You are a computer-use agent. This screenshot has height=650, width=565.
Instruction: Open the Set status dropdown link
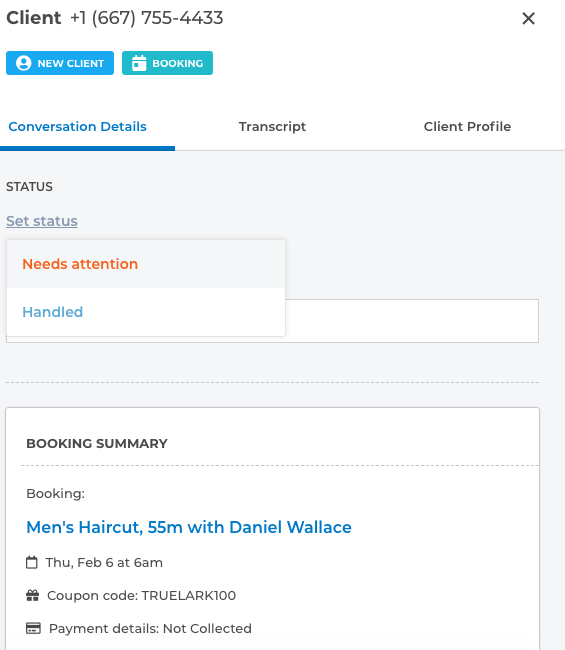click(x=42, y=221)
